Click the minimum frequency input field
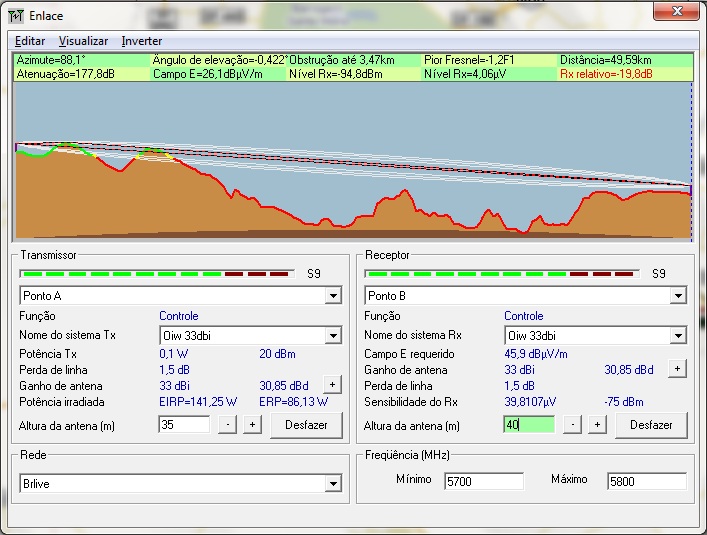Viewport: 707px width, 535px height. [483, 481]
